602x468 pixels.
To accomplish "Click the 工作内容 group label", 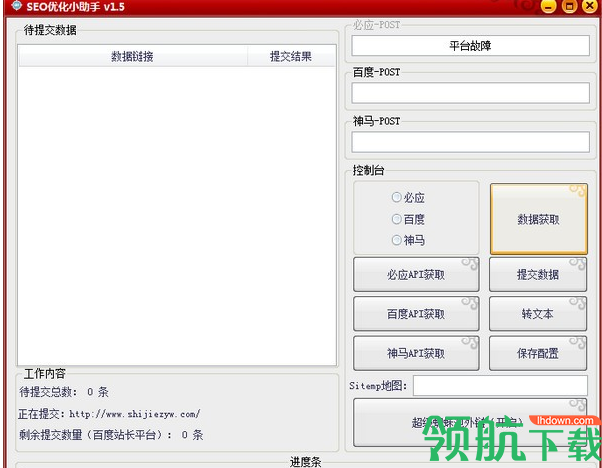I will [x=45, y=374].
